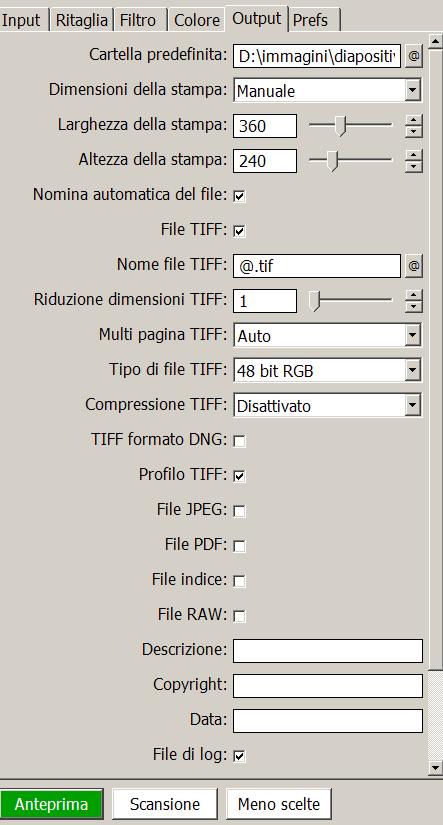Click the up arrow of the Riduzione dimensioni TIFF spinner
The image size is (443, 825).
pyautogui.click(x=414, y=296)
